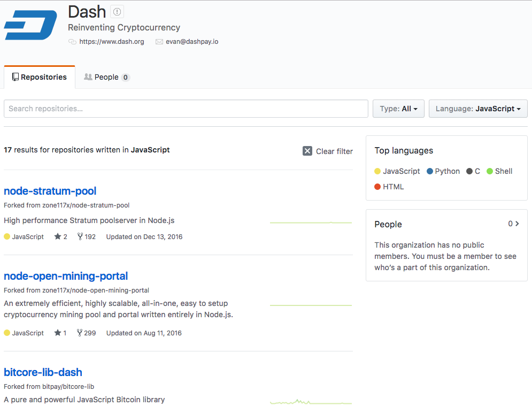Click the node-open-mining-portal activity graph
The image size is (532, 406).
311,305
